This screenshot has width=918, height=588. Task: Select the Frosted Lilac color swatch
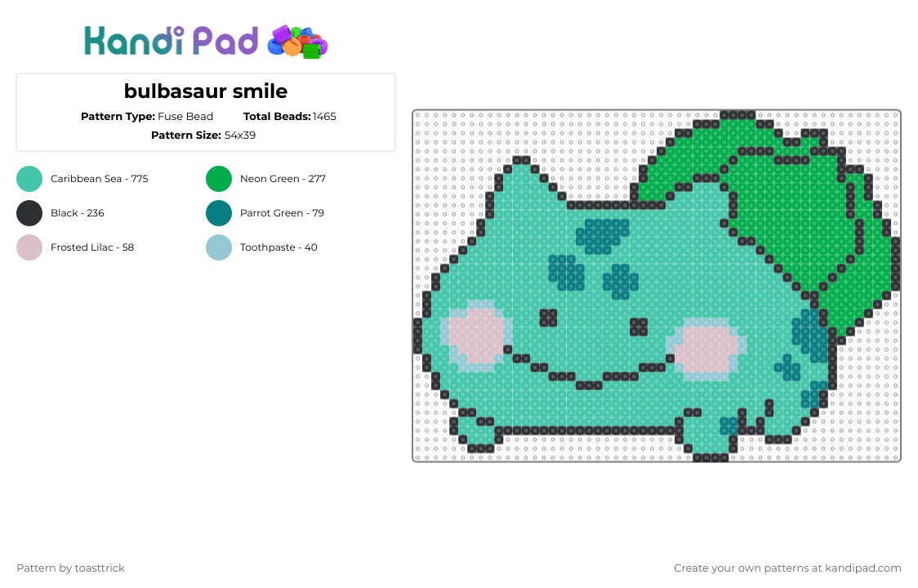point(29,247)
